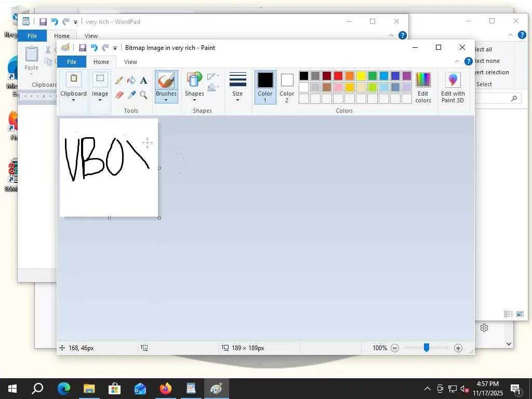Select the Color 1 button

click(265, 87)
